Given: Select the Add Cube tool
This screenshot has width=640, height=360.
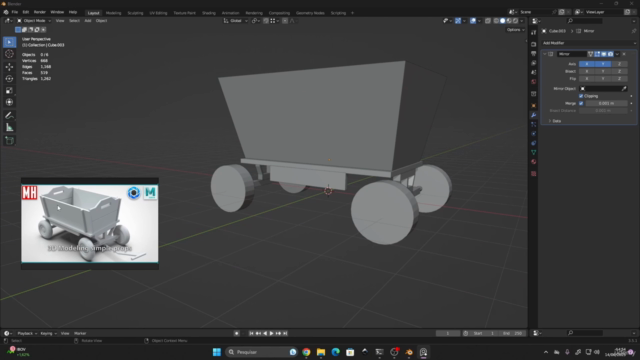Looking at the screenshot, I should click(x=9, y=141).
